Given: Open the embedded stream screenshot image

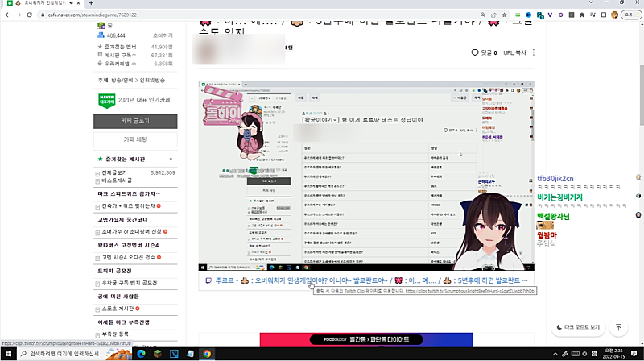Looking at the screenshot, I should (366, 176).
